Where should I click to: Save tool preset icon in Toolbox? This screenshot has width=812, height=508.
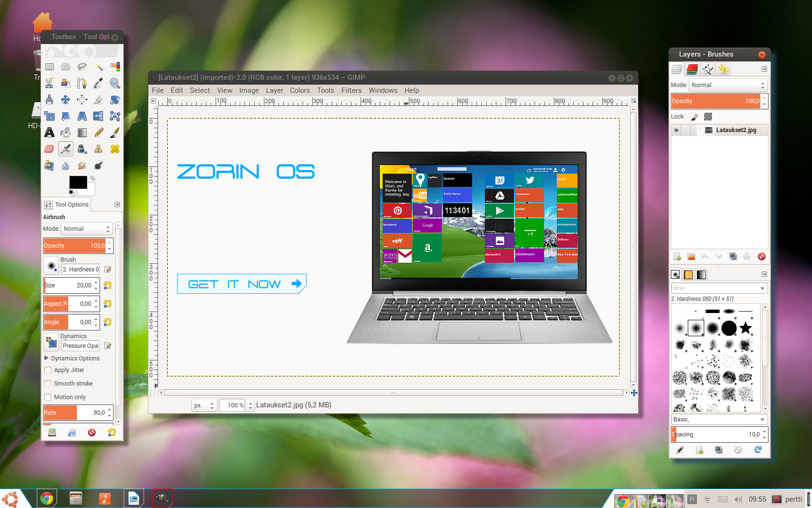52,433
